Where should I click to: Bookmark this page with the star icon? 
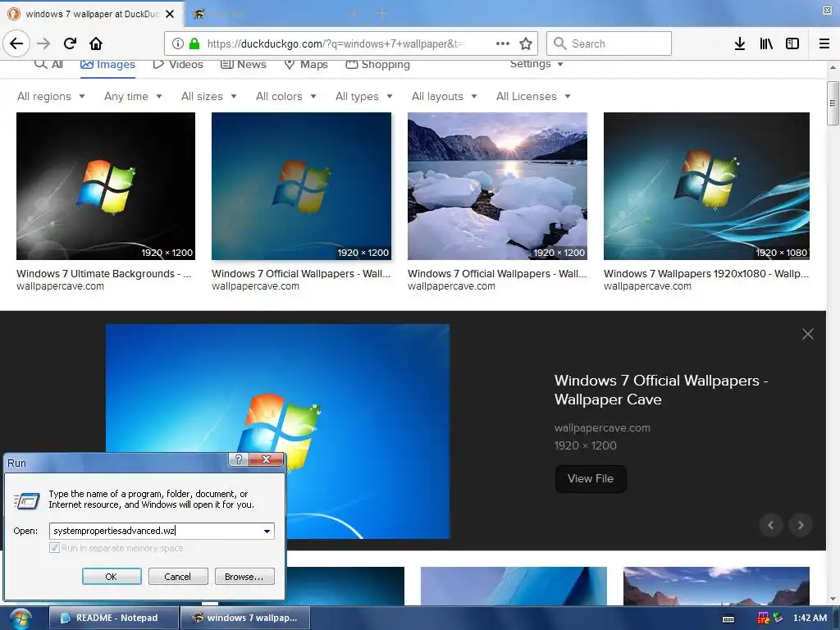[x=526, y=43]
